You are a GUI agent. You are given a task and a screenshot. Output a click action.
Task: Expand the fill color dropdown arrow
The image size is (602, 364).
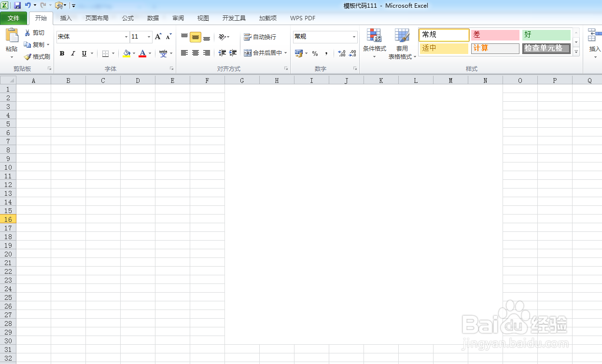134,54
